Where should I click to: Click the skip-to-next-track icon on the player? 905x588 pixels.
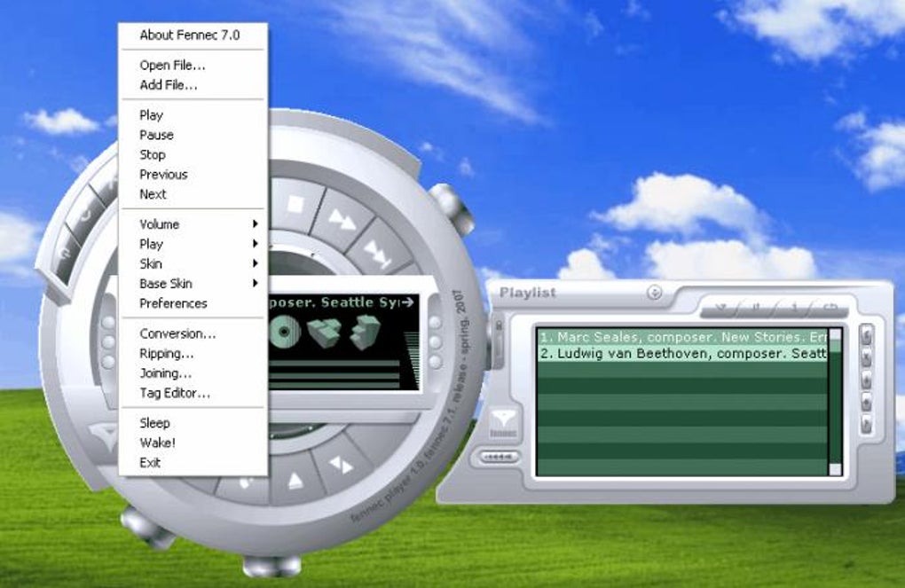click(375, 254)
